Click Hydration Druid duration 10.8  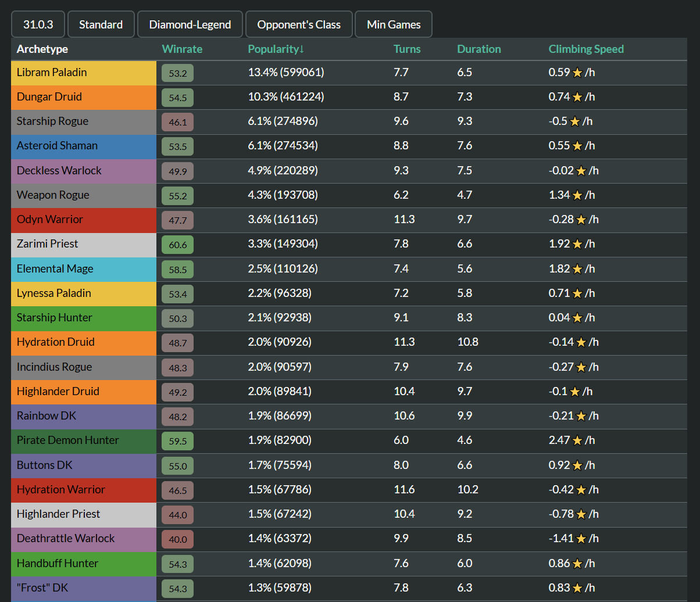pyautogui.click(x=468, y=342)
